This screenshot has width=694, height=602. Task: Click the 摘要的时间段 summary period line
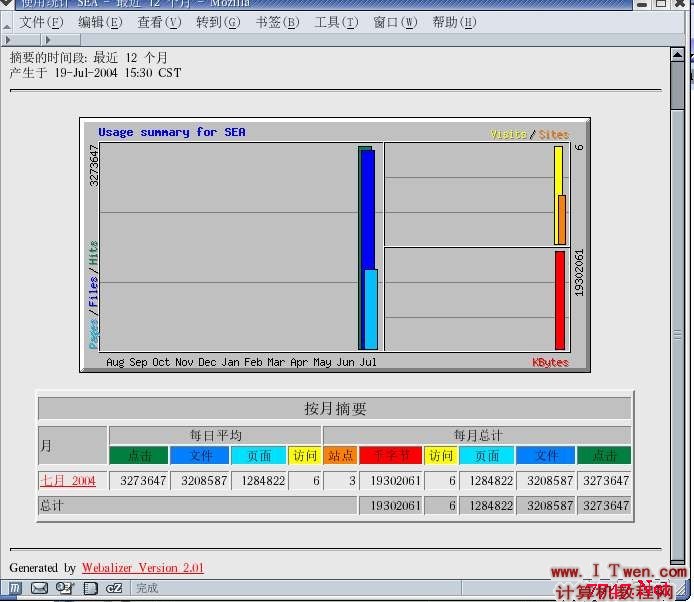click(x=89, y=58)
